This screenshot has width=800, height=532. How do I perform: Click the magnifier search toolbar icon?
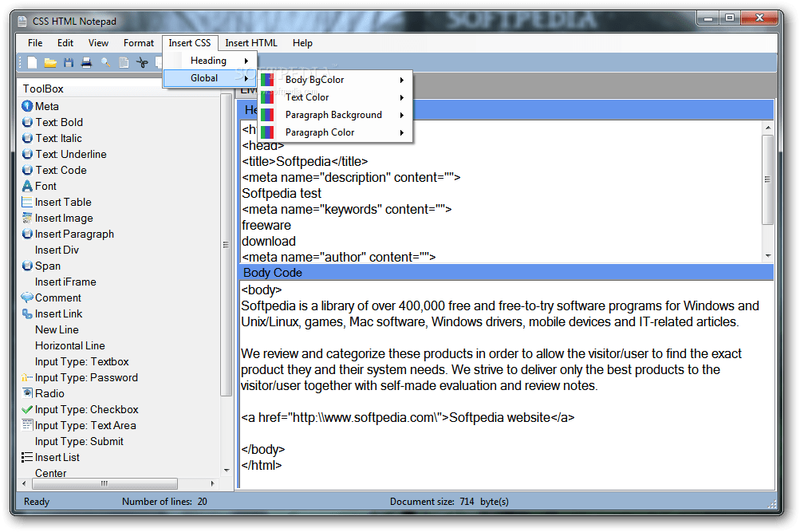105,63
